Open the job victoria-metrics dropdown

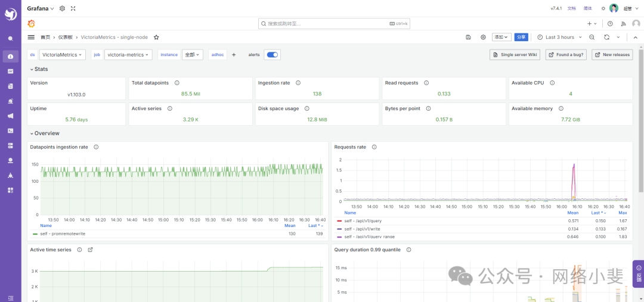coord(128,55)
